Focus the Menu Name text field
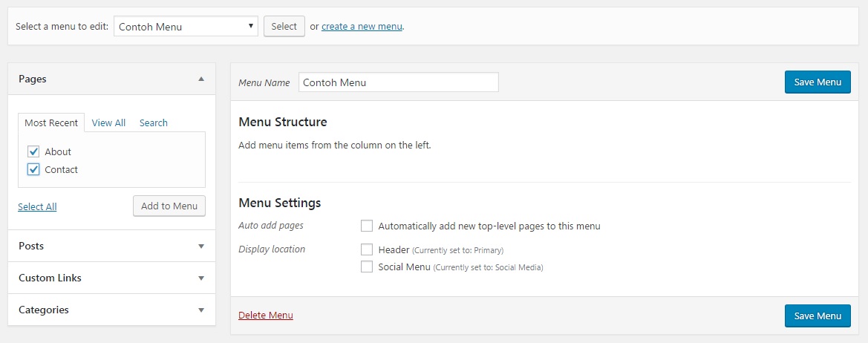Image resolution: width=868 pixels, height=343 pixels. [x=399, y=82]
